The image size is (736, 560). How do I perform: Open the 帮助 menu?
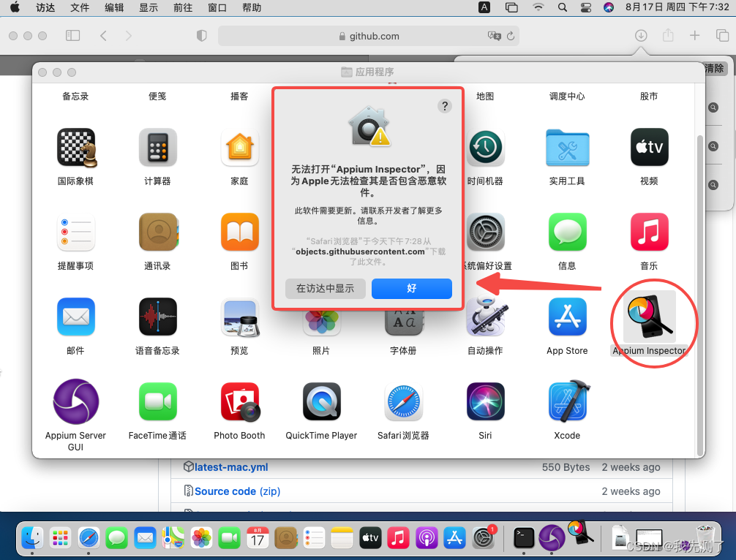(251, 8)
